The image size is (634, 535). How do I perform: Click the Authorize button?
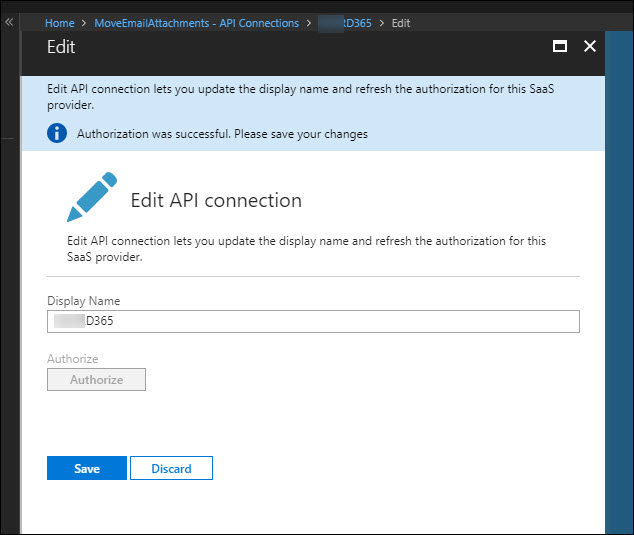pos(96,379)
